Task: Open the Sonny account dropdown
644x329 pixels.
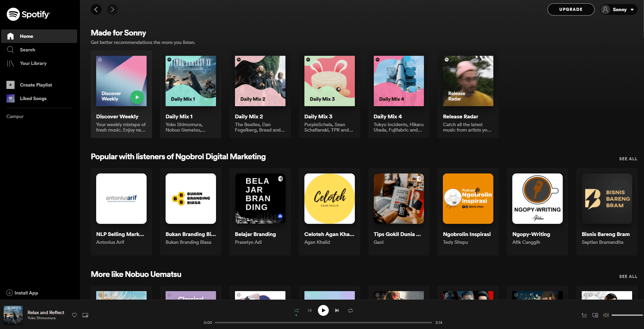Action: click(x=619, y=9)
